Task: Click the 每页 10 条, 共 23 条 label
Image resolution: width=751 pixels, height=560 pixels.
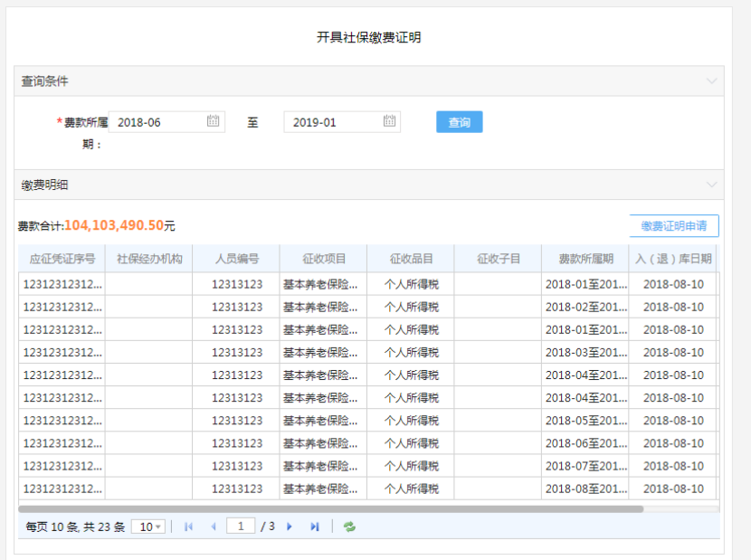Action: point(75,527)
